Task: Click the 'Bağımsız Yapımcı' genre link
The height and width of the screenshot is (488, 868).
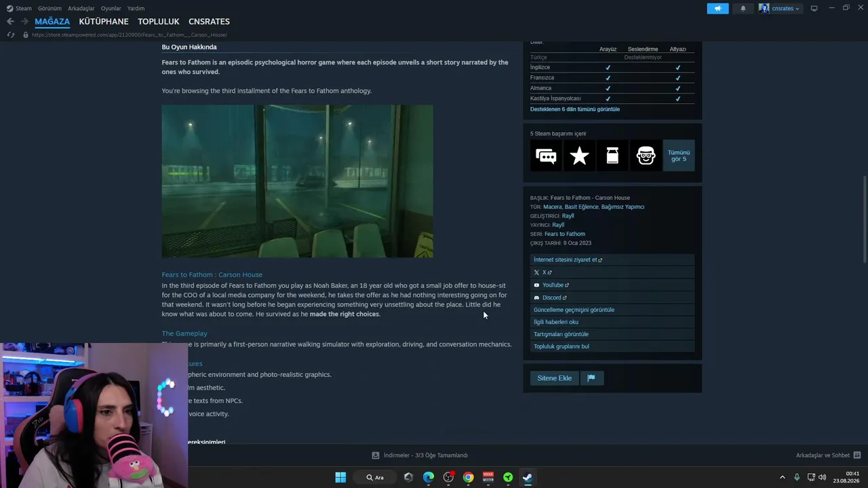Action: pos(623,207)
